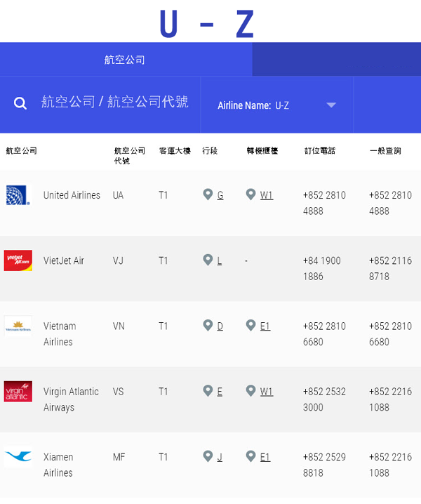Click T1 terminal in United Airlines row
Screen dimensions: 421x504
(x=163, y=195)
